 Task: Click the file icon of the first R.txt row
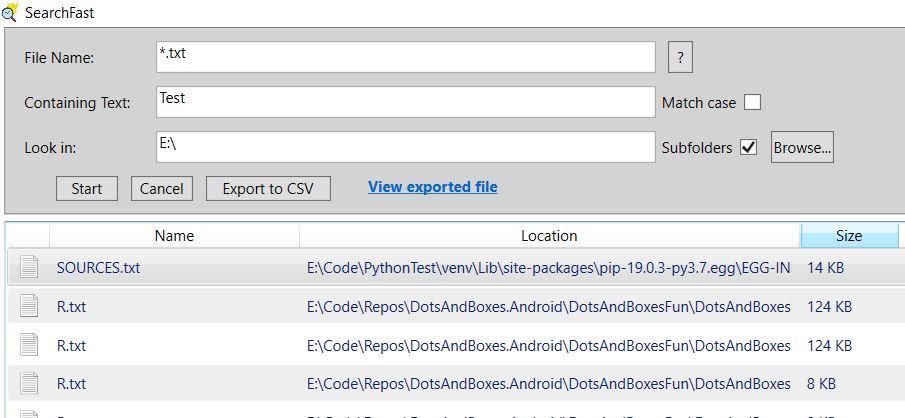(29, 306)
